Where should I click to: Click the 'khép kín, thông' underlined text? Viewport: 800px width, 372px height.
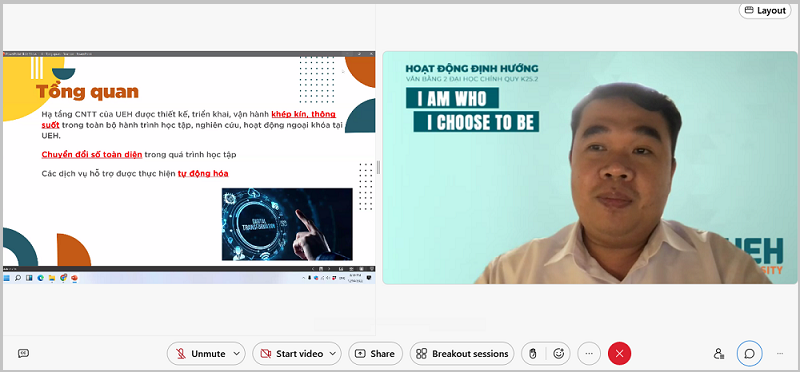pyautogui.click(x=304, y=114)
